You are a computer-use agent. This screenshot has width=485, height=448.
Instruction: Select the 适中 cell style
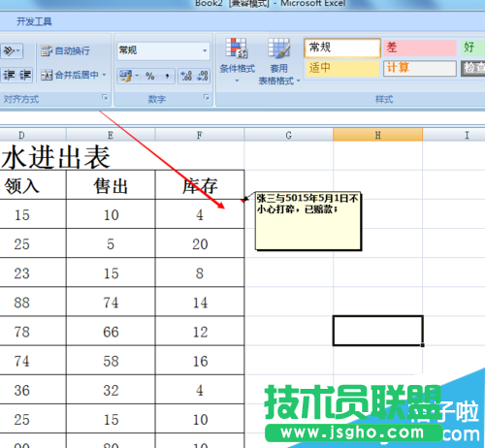[342, 68]
